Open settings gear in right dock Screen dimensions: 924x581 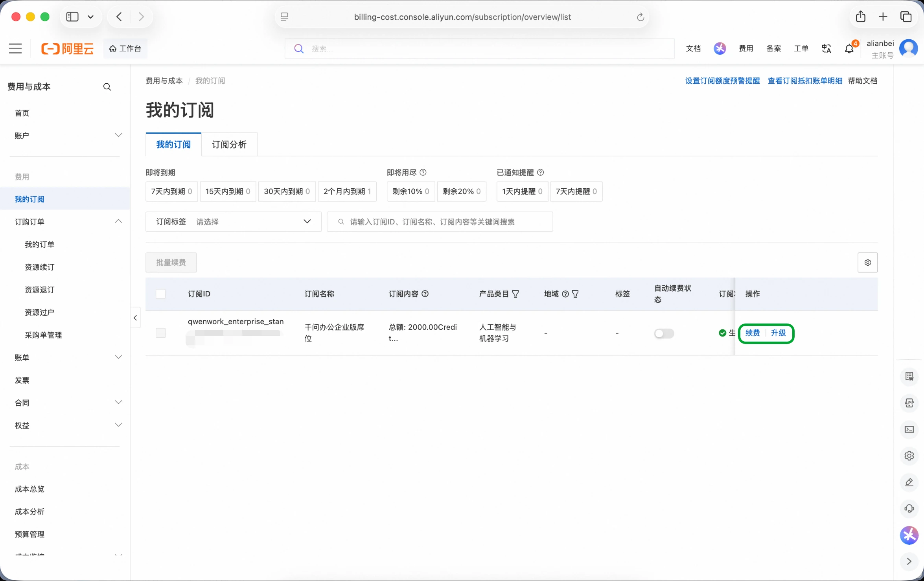909,456
